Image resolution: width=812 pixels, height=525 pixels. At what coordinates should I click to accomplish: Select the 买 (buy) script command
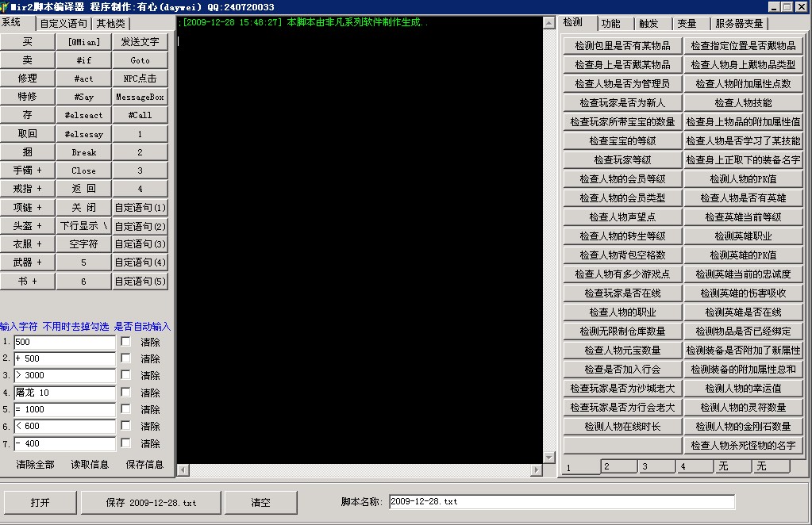pyautogui.click(x=28, y=42)
